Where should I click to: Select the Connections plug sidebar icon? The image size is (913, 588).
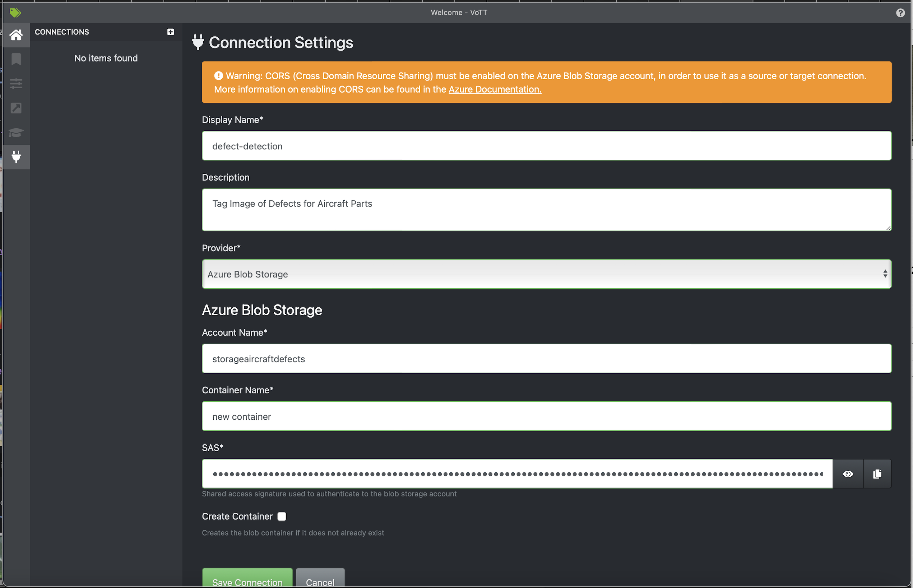(x=16, y=157)
